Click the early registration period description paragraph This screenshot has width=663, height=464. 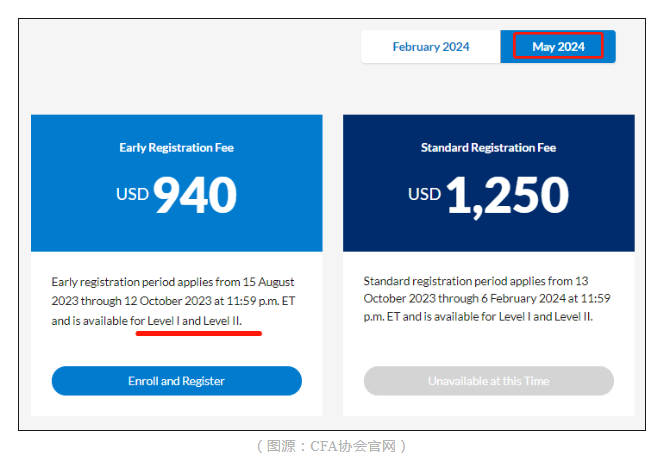173,301
